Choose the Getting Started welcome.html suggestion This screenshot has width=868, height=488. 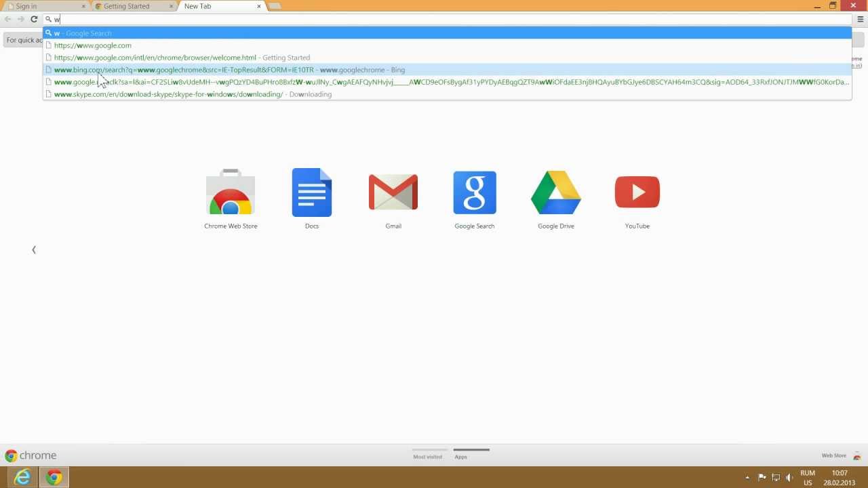point(448,58)
